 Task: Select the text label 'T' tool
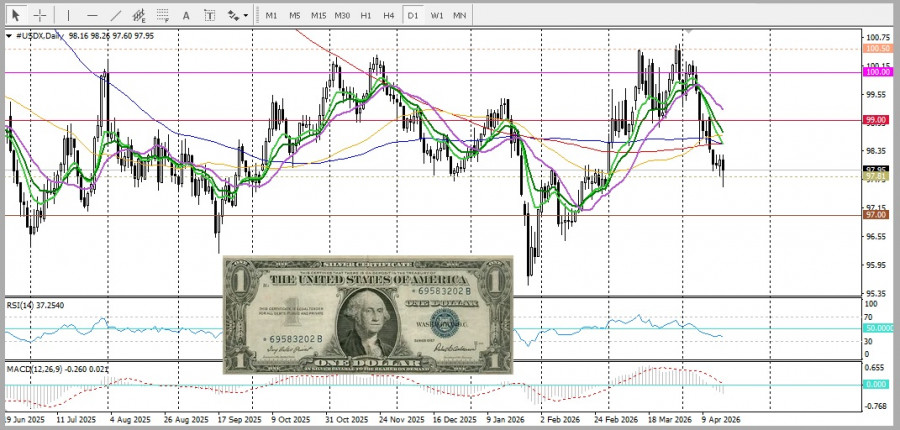tap(210, 16)
